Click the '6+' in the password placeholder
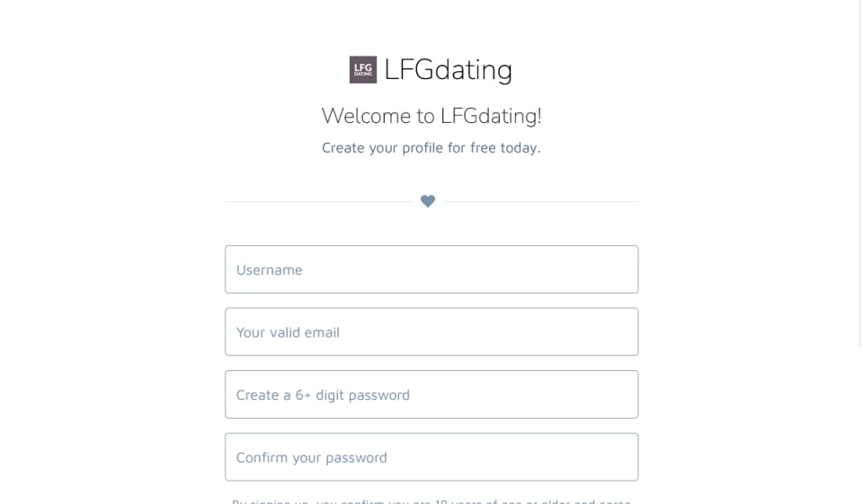The image size is (863, 504). tap(303, 394)
